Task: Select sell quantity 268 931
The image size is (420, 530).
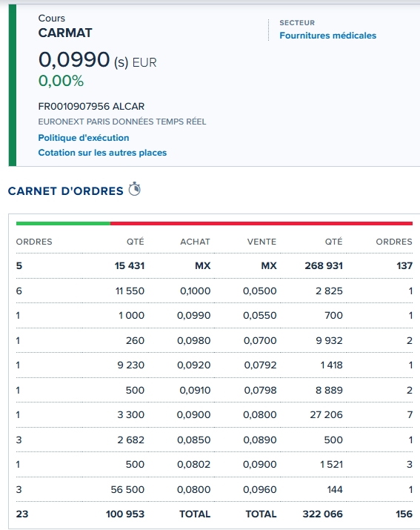Action: point(324,265)
